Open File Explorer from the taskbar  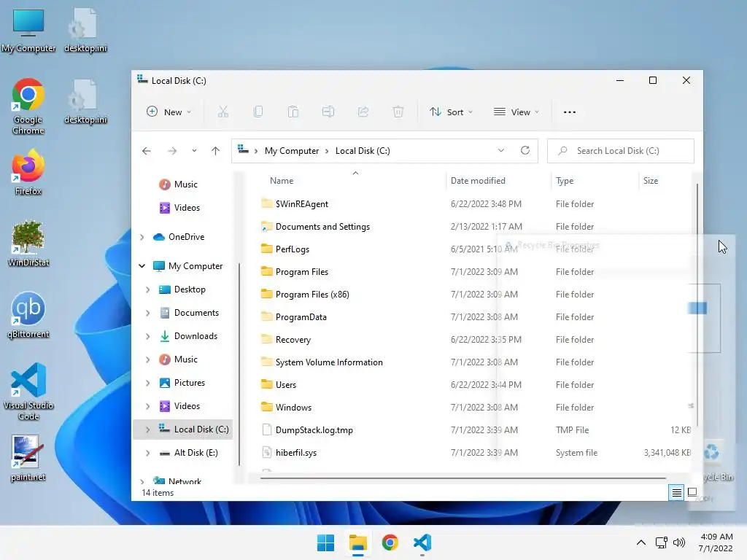(x=357, y=542)
